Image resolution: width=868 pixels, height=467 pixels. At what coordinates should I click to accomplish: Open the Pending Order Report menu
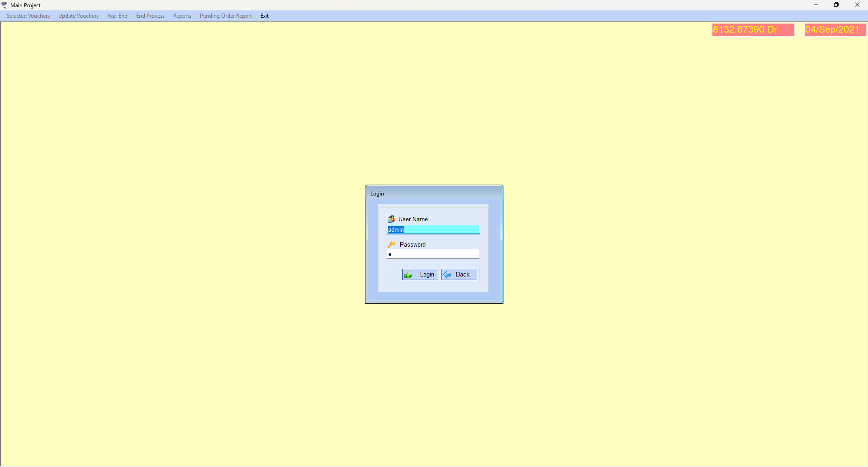pos(226,16)
